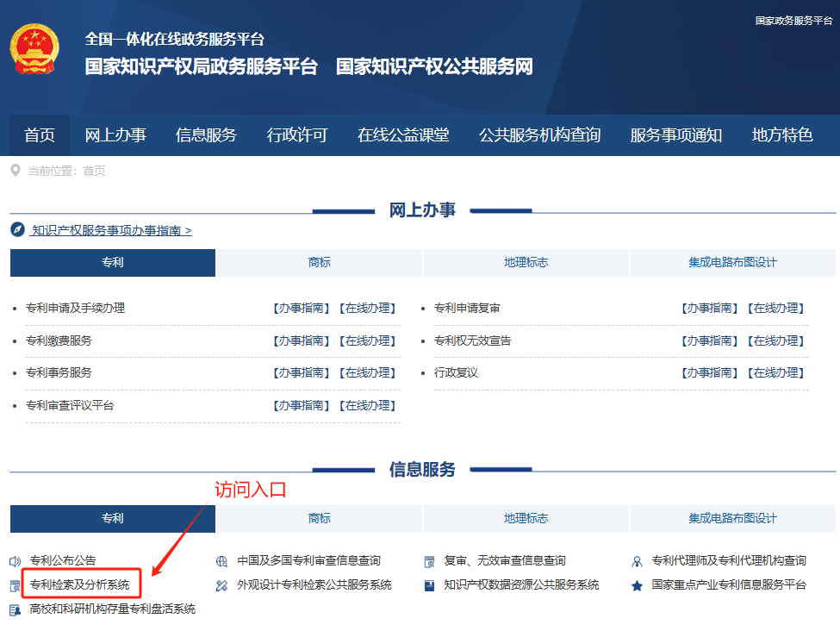Click the globe icon beside 中国及多国专利审查信息查询
The width and height of the screenshot is (840, 631).
coord(221,561)
